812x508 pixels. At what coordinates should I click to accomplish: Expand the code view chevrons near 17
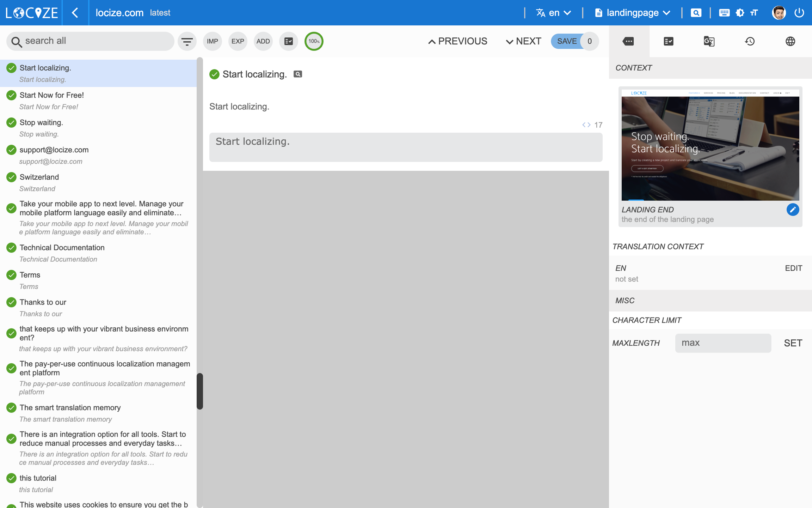point(586,125)
